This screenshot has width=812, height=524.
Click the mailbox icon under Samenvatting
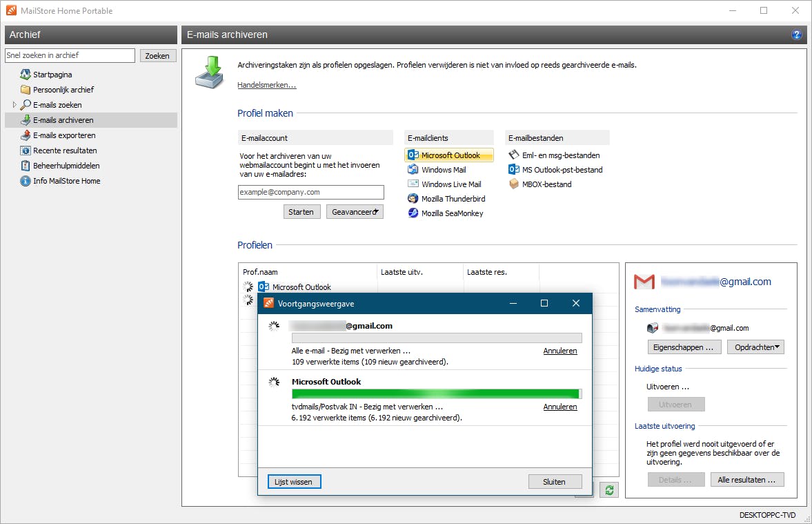pyautogui.click(x=653, y=327)
